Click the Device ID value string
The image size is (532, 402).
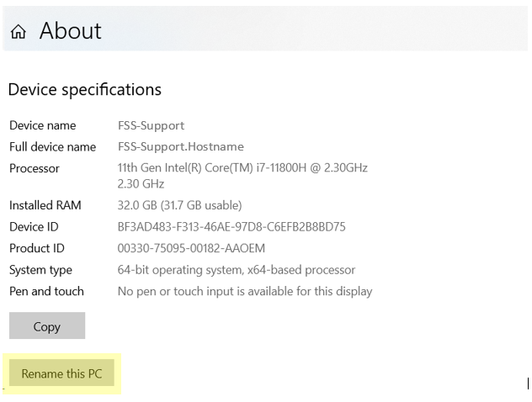[231, 227]
